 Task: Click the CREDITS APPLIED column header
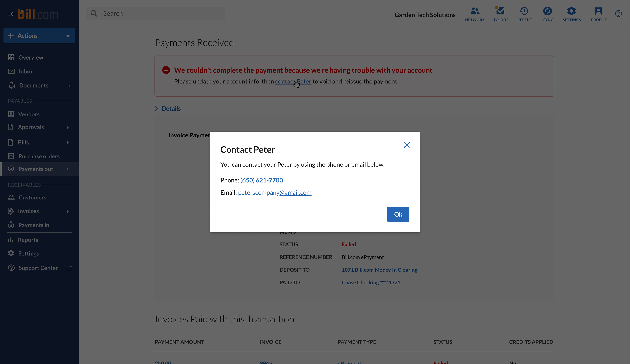531,342
